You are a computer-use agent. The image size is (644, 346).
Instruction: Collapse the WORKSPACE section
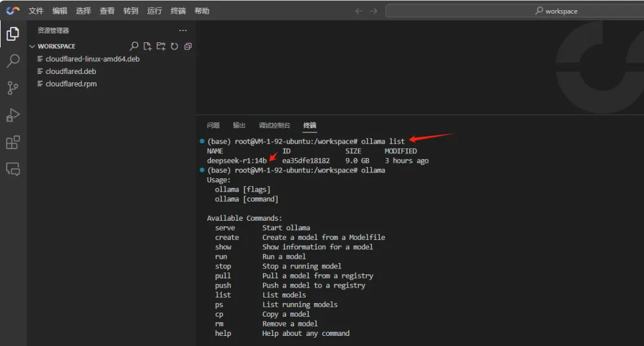[32, 47]
